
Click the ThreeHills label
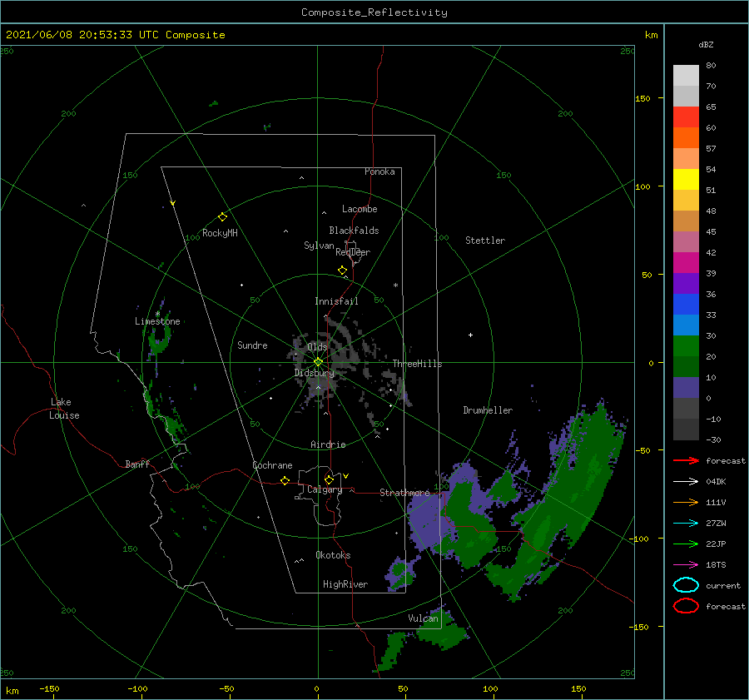click(418, 364)
